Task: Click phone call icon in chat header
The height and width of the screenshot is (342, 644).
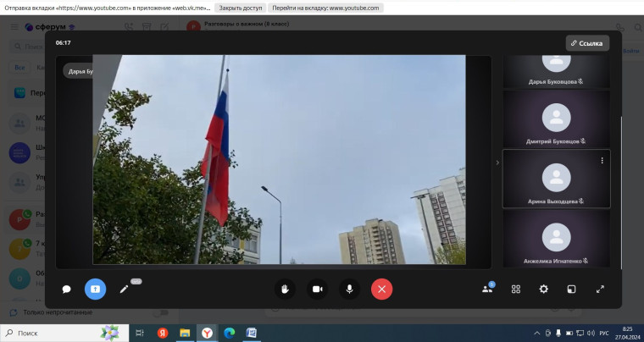Action: [x=620, y=27]
